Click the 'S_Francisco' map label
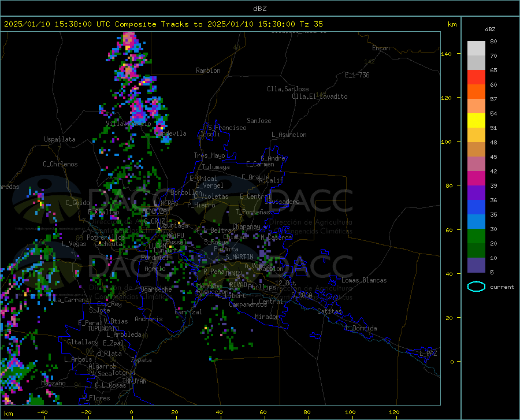The height and width of the screenshot is (420, 520). point(227,128)
